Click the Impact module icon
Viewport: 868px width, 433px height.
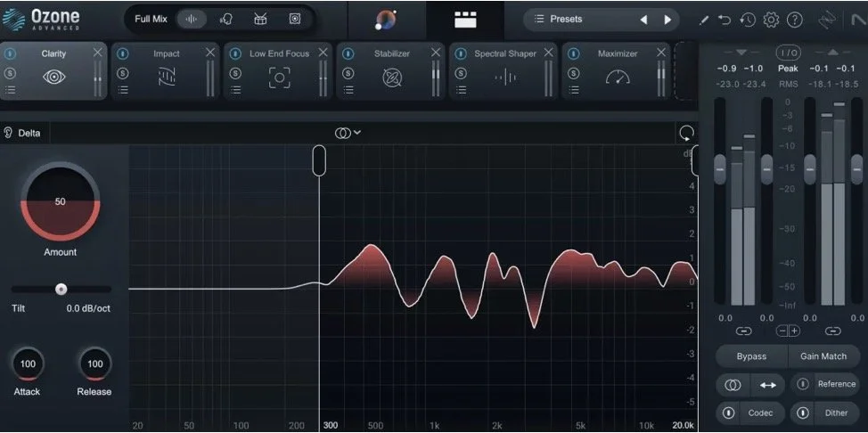point(167,78)
